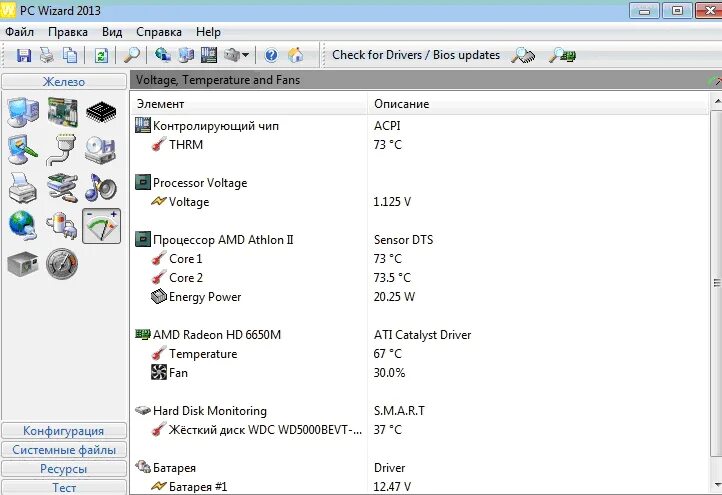Open Processor black chip icon in sidebar

tap(101, 112)
